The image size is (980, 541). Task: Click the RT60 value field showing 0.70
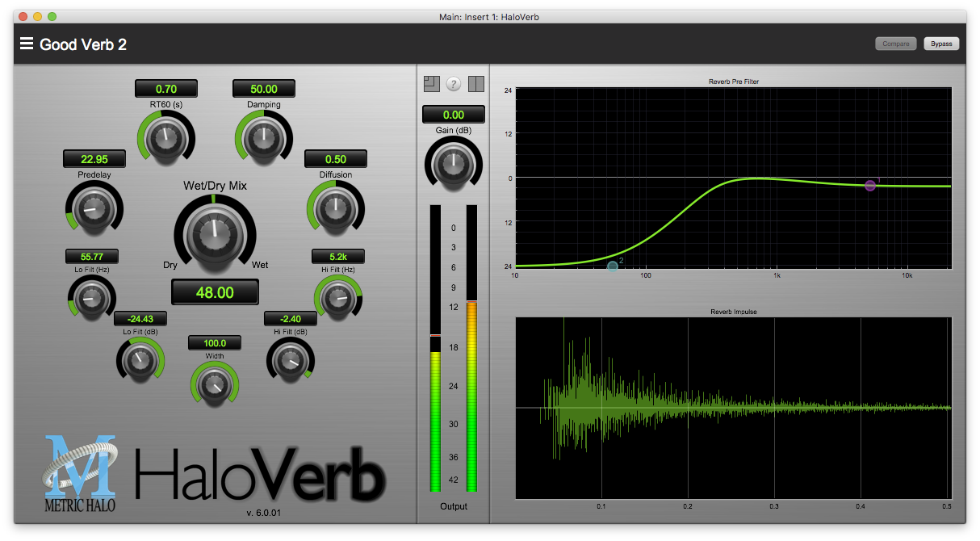pos(165,88)
